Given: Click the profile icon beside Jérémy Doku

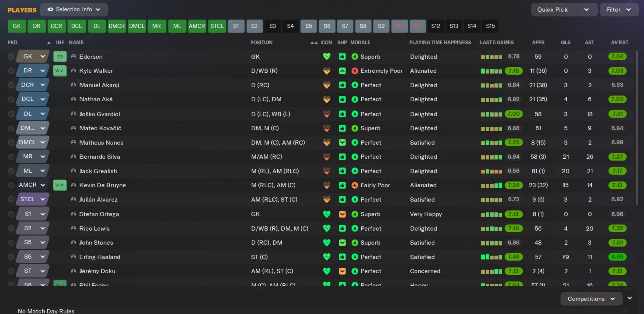Looking at the screenshot, I should click(x=74, y=271).
